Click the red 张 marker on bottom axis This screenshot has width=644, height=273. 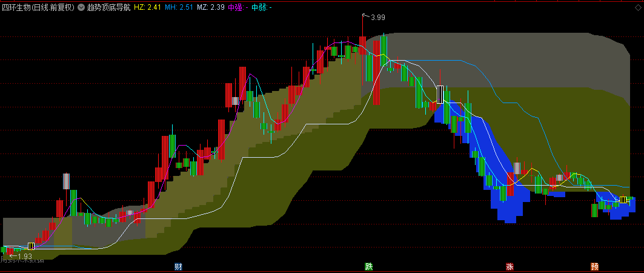pyautogui.click(x=510, y=267)
